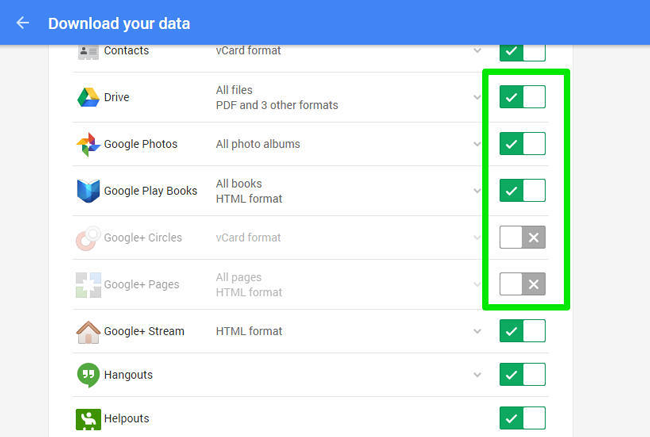
Task: Click the Hangouts speech bubble icon
Action: [88, 375]
